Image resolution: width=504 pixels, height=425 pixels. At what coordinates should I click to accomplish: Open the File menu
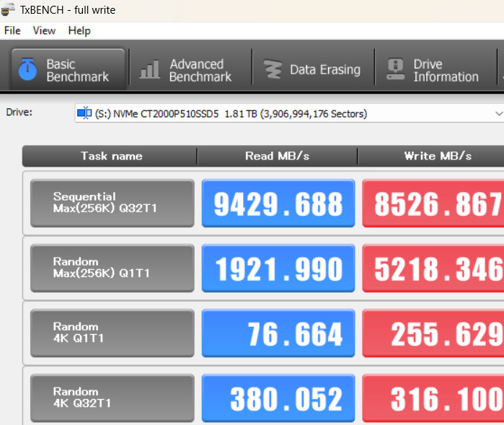[12, 30]
